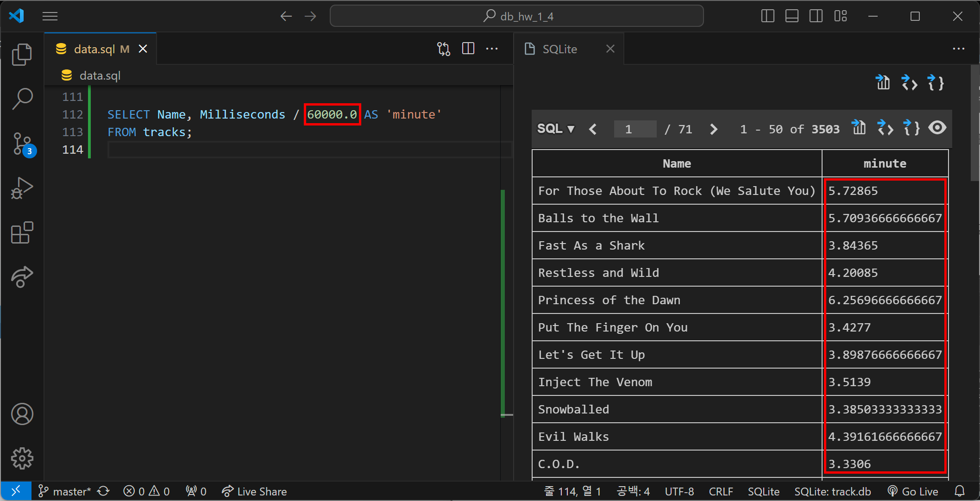Toggle primary side bar layout button

click(767, 16)
